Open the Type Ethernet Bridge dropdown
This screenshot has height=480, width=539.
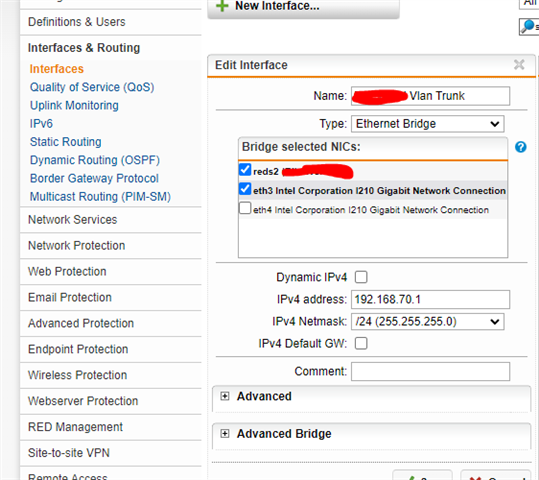[x=427, y=124]
